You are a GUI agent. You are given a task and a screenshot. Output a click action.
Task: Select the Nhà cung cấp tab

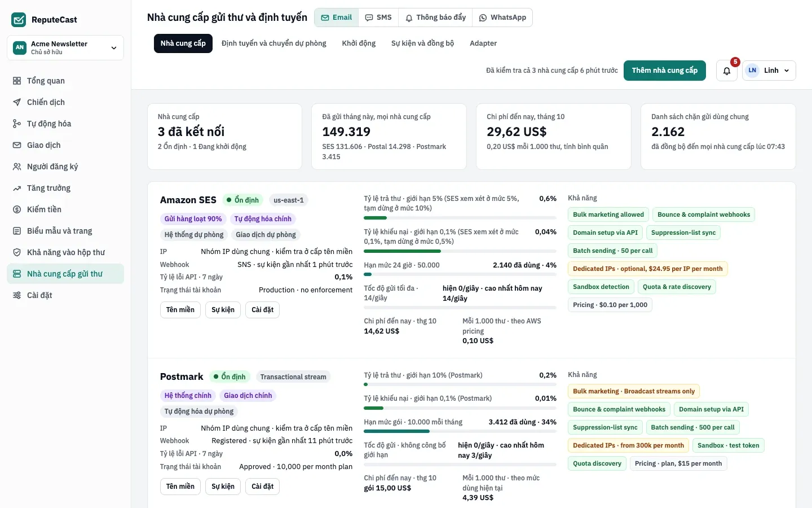(x=183, y=43)
